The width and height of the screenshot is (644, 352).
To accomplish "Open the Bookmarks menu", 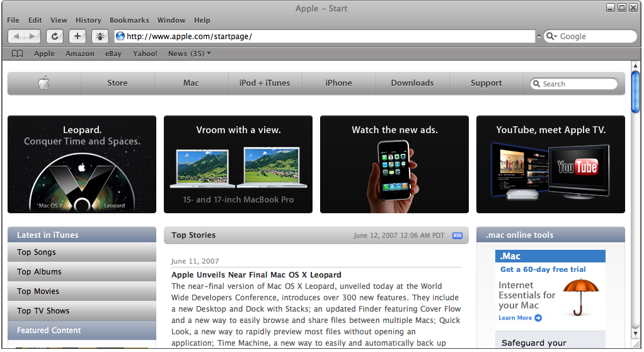I will tap(129, 20).
